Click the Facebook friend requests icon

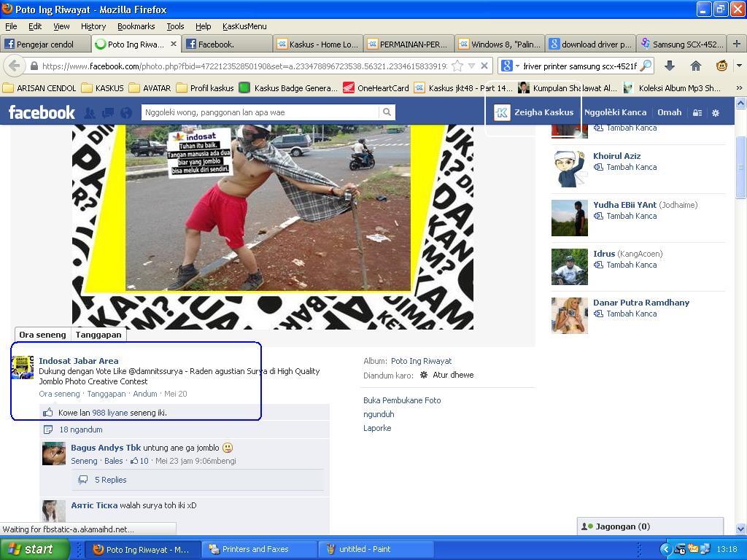click(90, 113)
